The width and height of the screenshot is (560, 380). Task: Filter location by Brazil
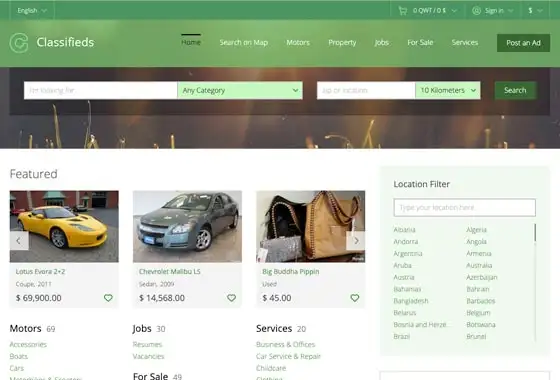[402, 336]
